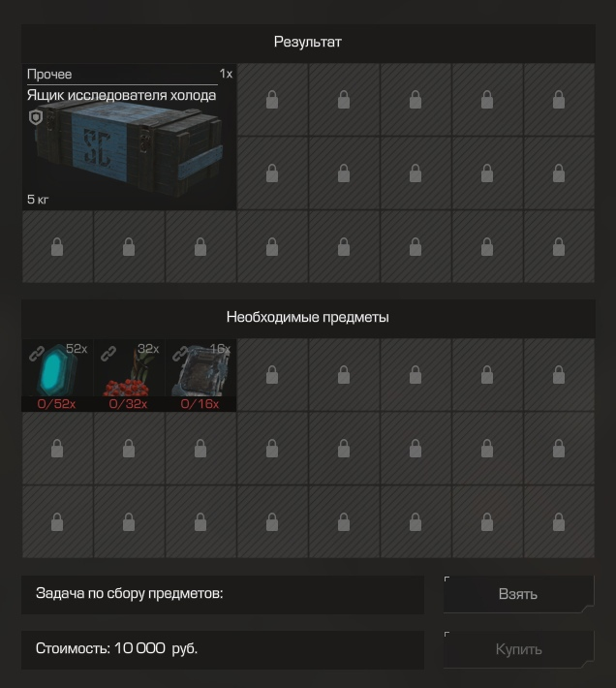This screenshot has height=688, width=616.
Task: Click the Результат section header
Action: pyautogui.click(x=308, y=43)
